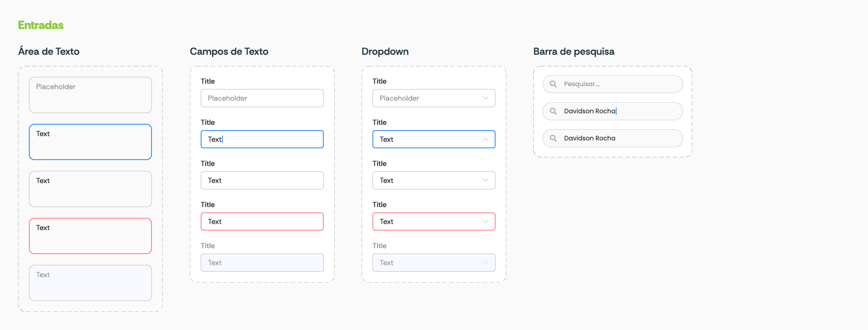Click the Placeholder text area
The height and width of the screenshot is (330, 868).
tap(90, 95)
